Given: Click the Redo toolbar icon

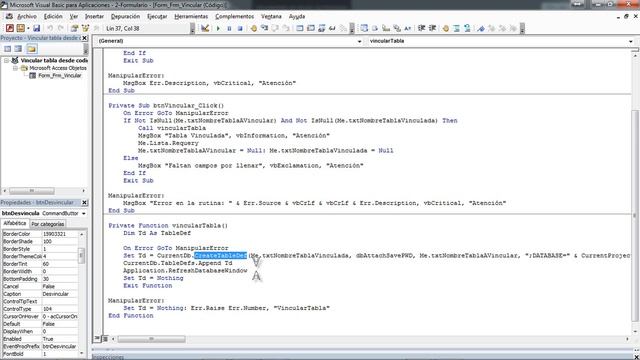Looking at the screenshot, I should point(60,28).
